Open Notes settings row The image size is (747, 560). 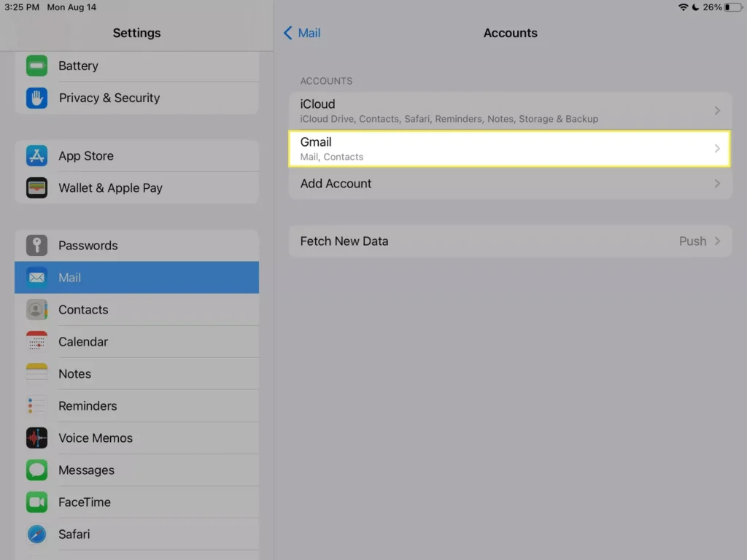click(x=136, y=374)
